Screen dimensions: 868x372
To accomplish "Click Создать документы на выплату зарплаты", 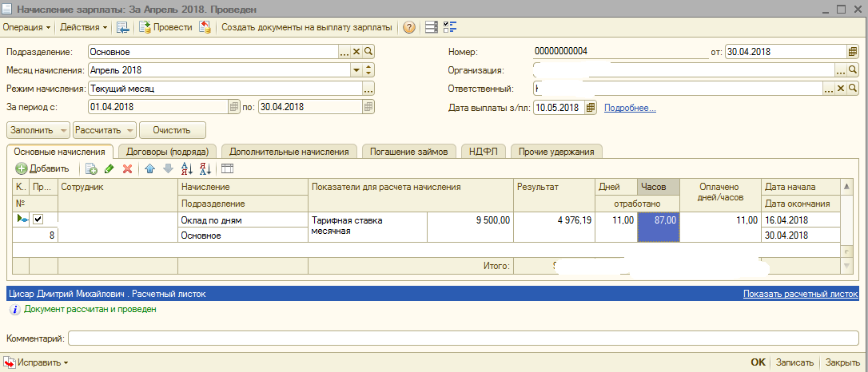I will click(x=306, y=27).
